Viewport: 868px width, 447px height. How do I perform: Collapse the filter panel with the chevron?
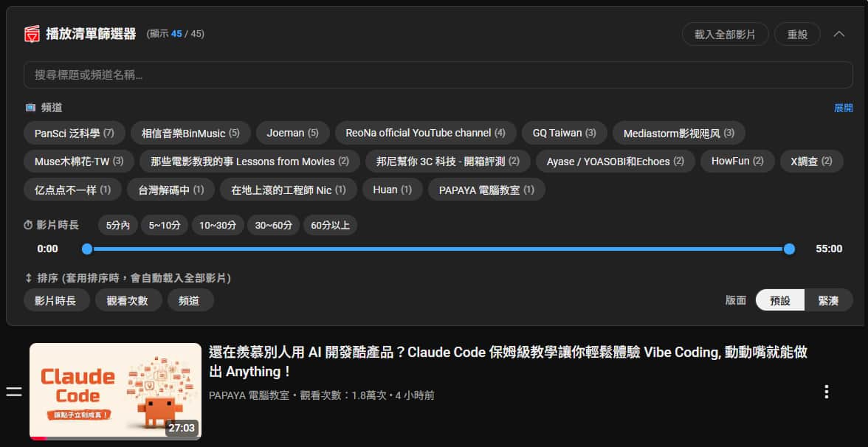tap(839, 34)
